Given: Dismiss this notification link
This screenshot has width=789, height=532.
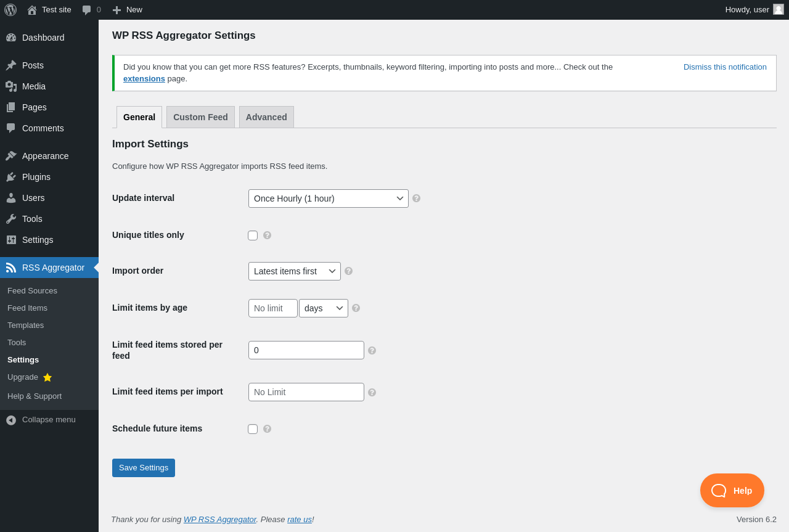Looking at the screenshot, I should click(725, 67).
